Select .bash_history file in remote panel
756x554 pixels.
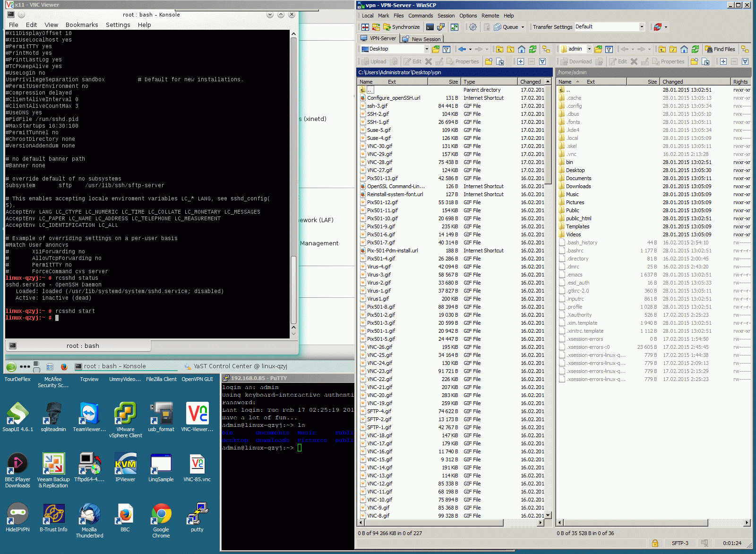tap(583, 242)
